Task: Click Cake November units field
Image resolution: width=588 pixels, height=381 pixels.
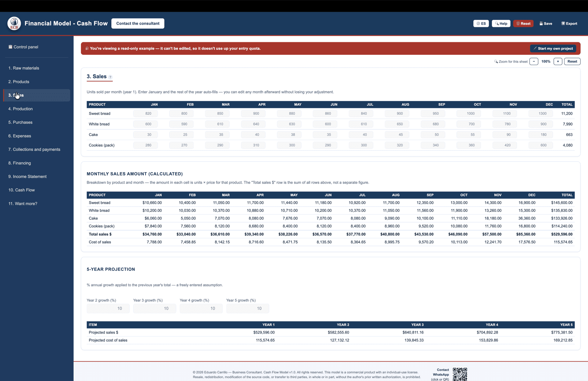Action: 505,135
